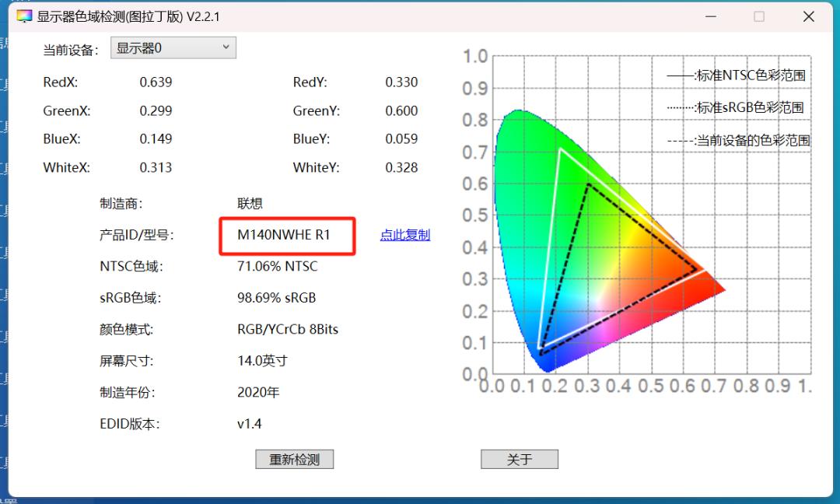This screenshot has height=504, width=840.
Task: Click the colorful monitor icon in the title bar
Action: point(23,16)
